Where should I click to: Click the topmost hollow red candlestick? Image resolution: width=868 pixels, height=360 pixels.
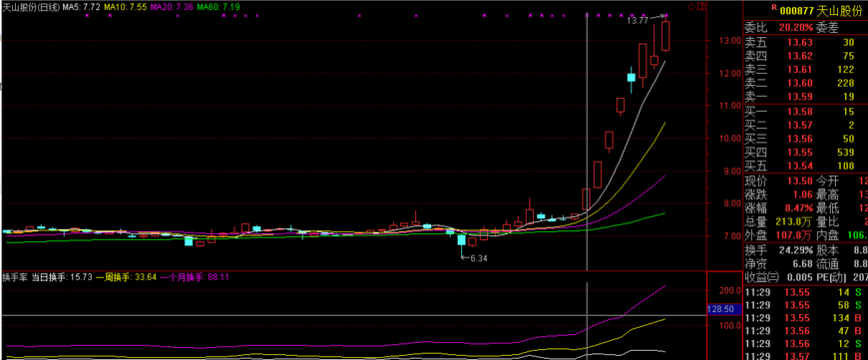pyautogui.click(x=665, y=36)
